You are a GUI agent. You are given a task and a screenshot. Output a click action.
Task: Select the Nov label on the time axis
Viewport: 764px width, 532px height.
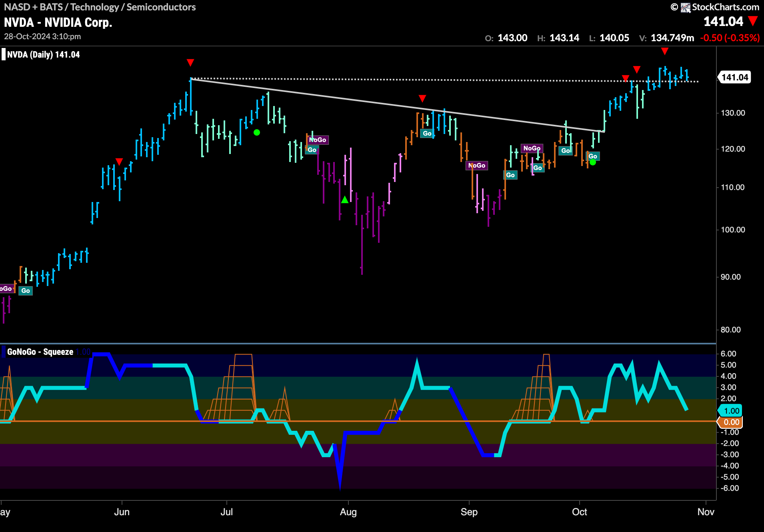coord(706,512)
